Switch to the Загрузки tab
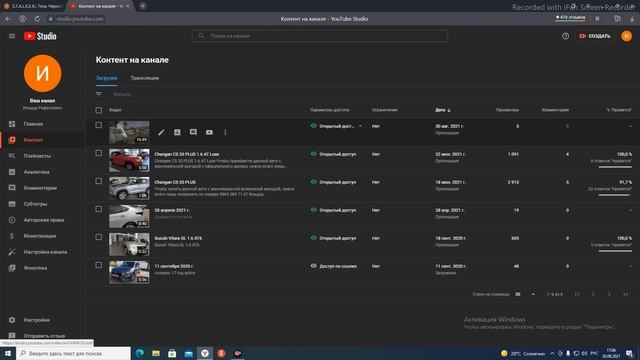The height and width of the screenshot is (360, 640). point(107,78)
